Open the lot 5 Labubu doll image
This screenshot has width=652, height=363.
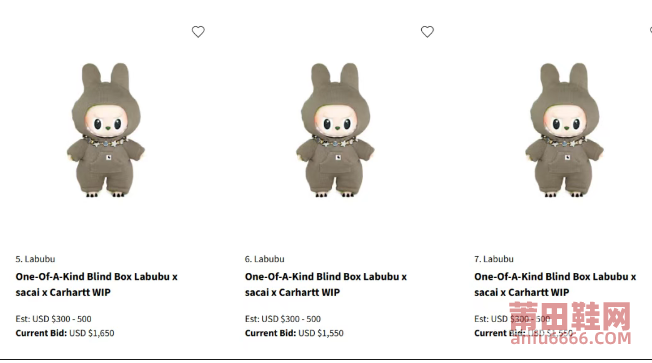(106, 130)
